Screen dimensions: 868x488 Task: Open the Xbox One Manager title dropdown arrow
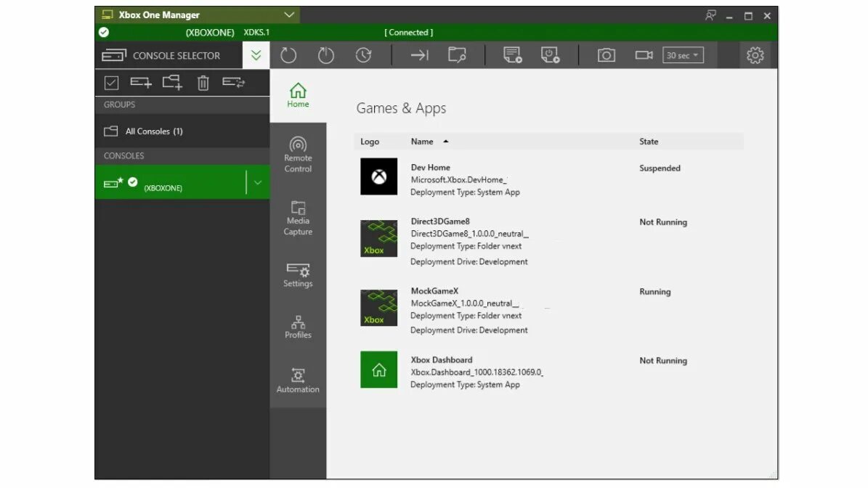point(289,15)
